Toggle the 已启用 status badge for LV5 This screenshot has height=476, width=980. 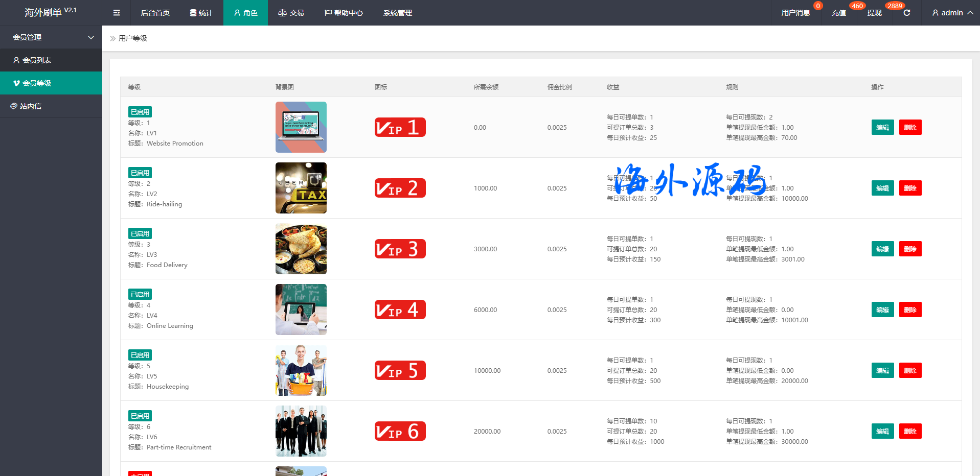coord(140,355)
